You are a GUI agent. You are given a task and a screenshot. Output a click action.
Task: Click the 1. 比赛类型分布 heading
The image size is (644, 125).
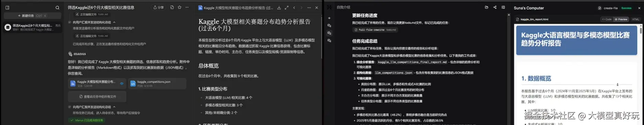coord(213,89)
